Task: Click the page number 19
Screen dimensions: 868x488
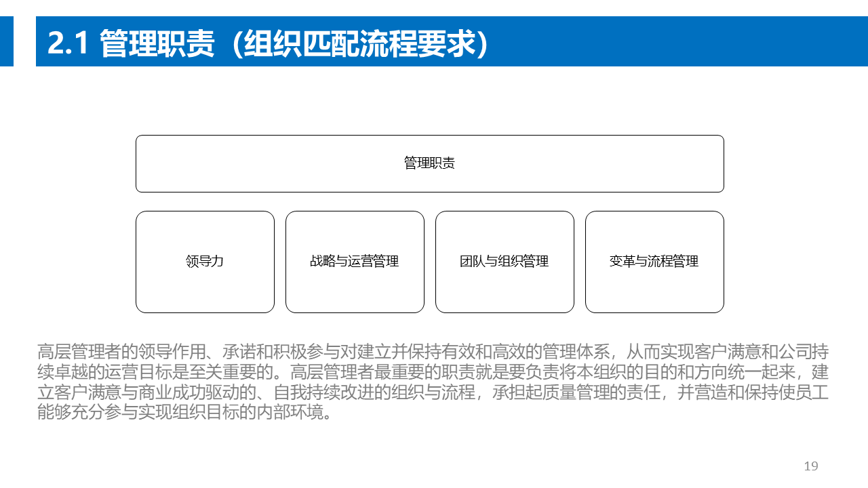Action: (811, 466)
